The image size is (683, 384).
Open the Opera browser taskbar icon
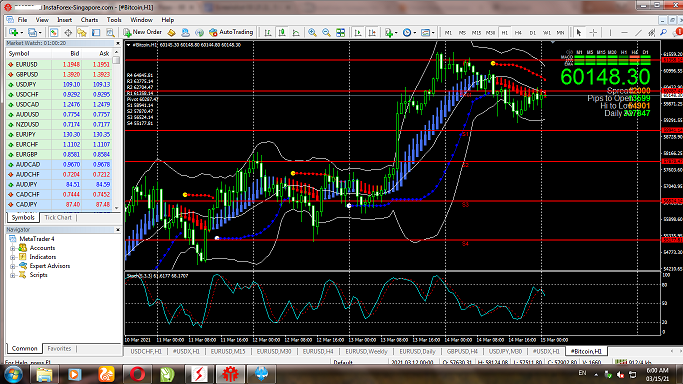coord(137,374)
